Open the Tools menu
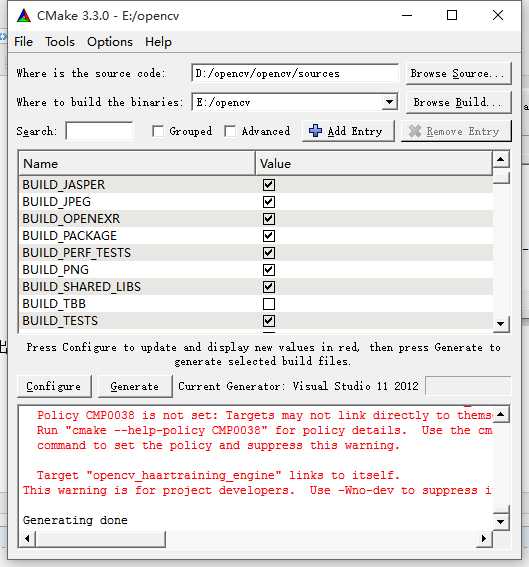529x567 pixels. point(60,42)
